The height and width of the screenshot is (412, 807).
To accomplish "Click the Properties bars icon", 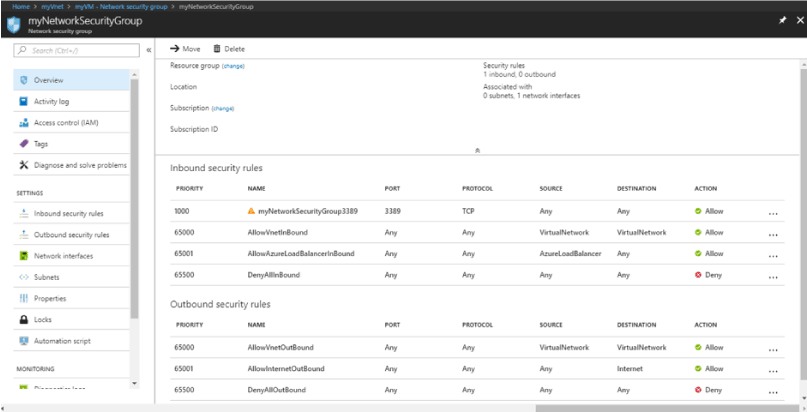I will [23, 298].
